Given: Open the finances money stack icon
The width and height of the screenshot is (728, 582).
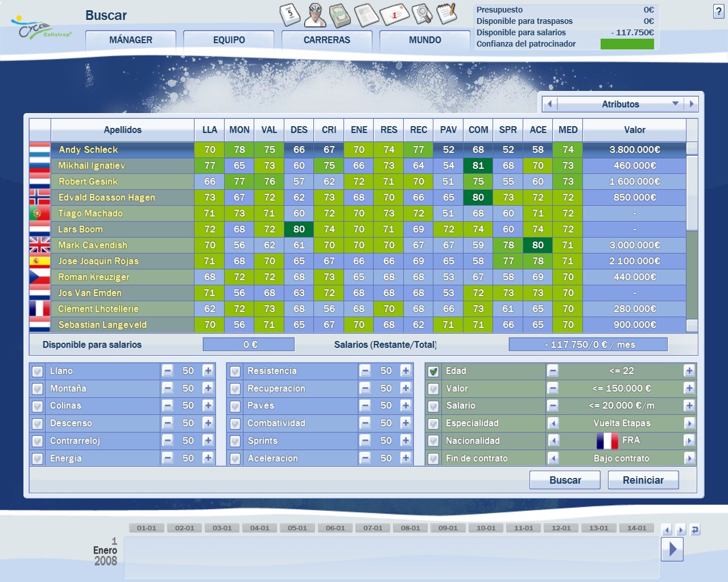Looking at the screenshot, I should (341, 15).
